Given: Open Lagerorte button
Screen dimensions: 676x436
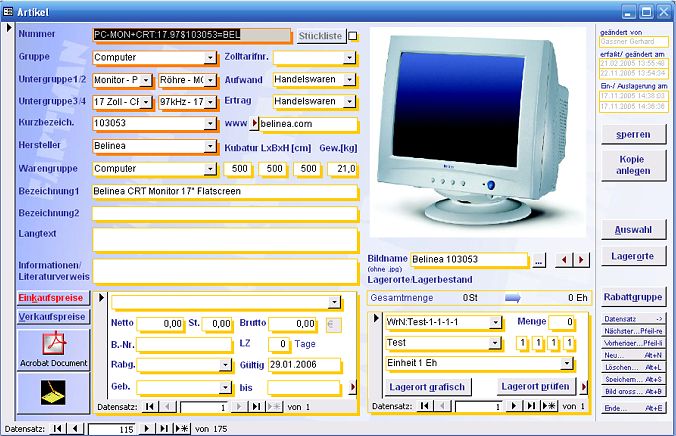Looking at the screenshot, I should tap(633, 256).
